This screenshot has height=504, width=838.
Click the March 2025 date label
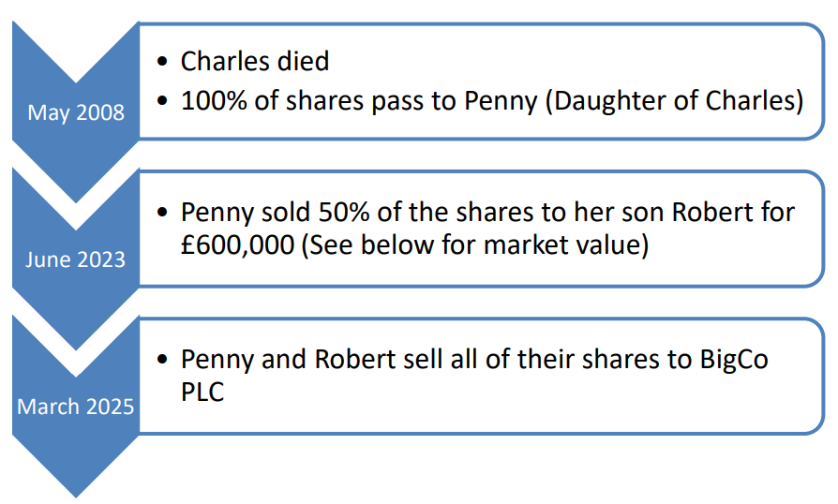point(76,407)
